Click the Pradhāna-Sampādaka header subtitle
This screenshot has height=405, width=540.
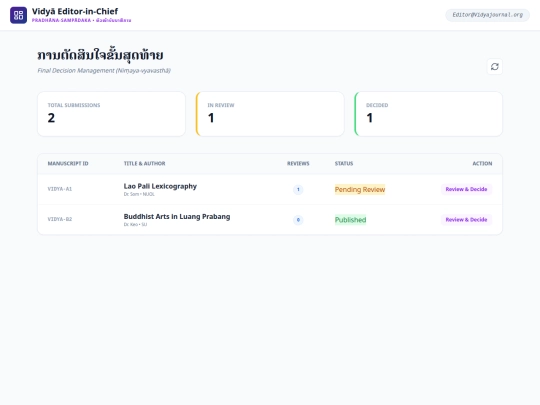point(82,20)
